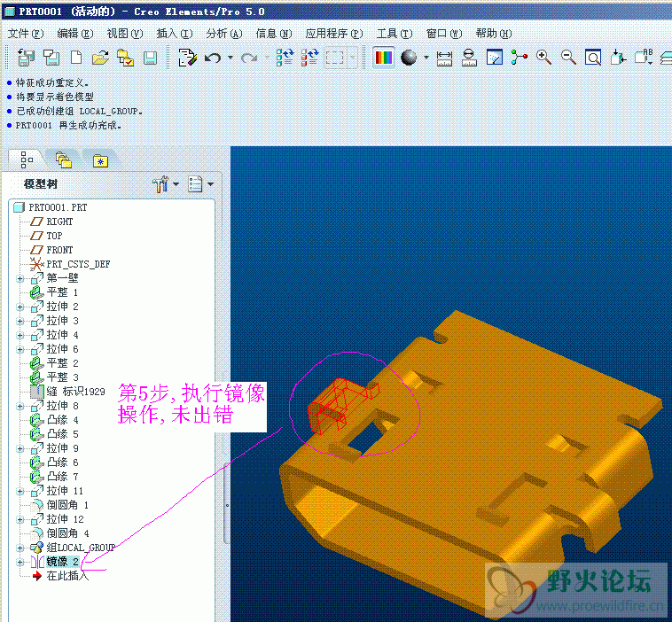Switch to the Folder Browser tab
The height and width of the screenshot is (622, 672).
(x=64, y=159)
